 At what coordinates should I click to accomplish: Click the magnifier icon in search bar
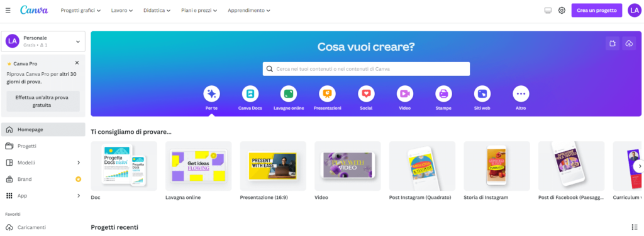coord(269,69)
